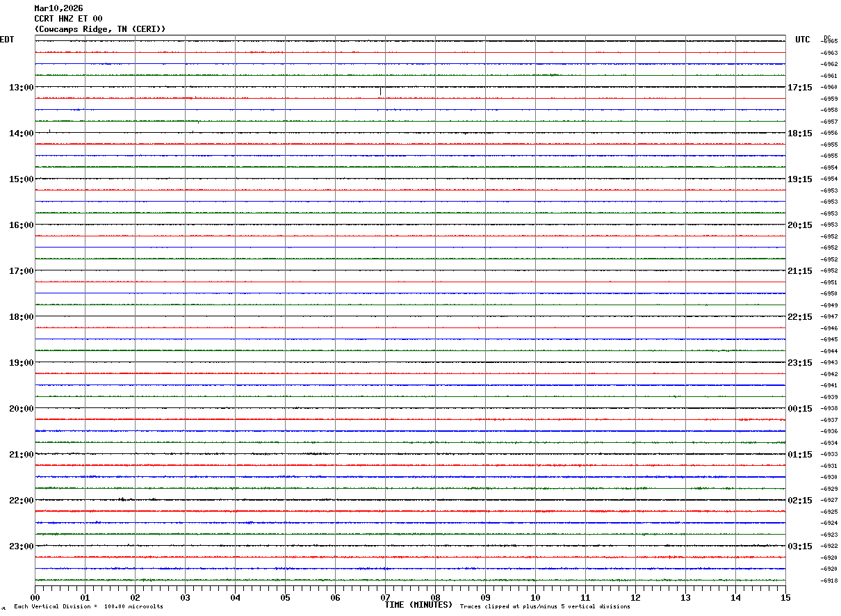Select the DC offset value -6941
This screenshot has width=841, height=616.
[829, 386]
